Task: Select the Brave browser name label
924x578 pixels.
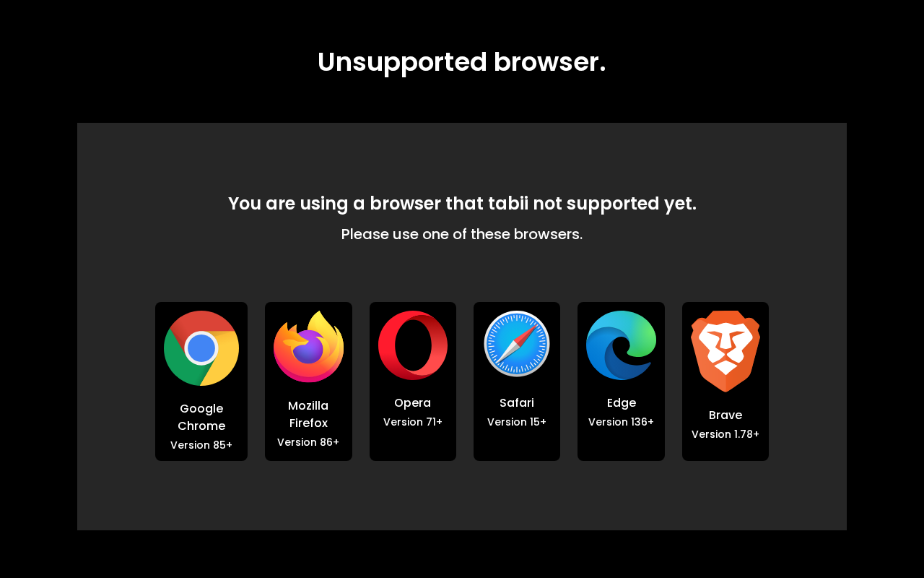Action: coord(725,415)
